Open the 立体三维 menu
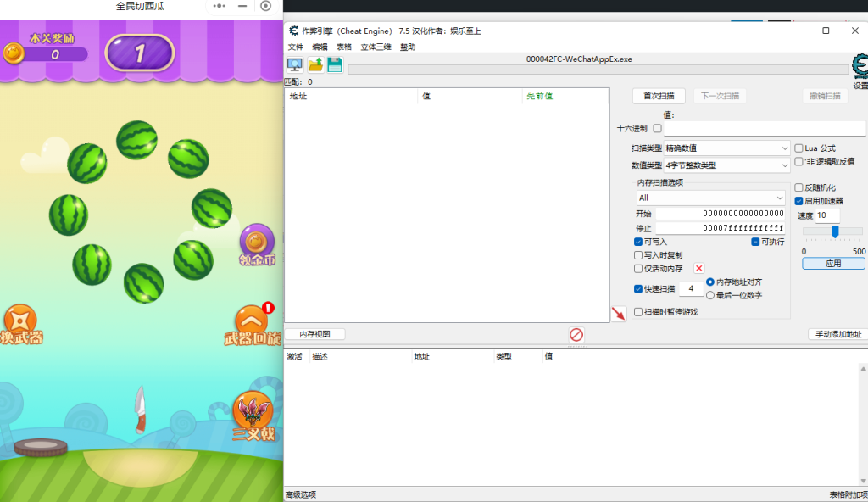Screen dimensions: 868x502 click(376, 47)
